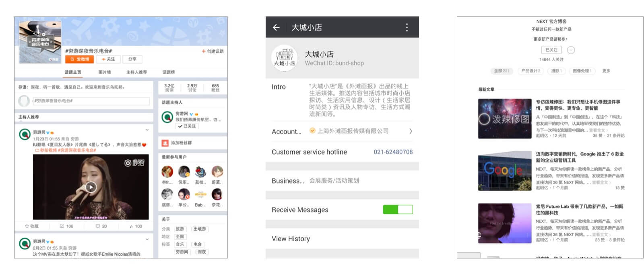This screenshot has height=264, width=644.
Task: Select the 摄影 1 category filter
Action: click(557, 71)
